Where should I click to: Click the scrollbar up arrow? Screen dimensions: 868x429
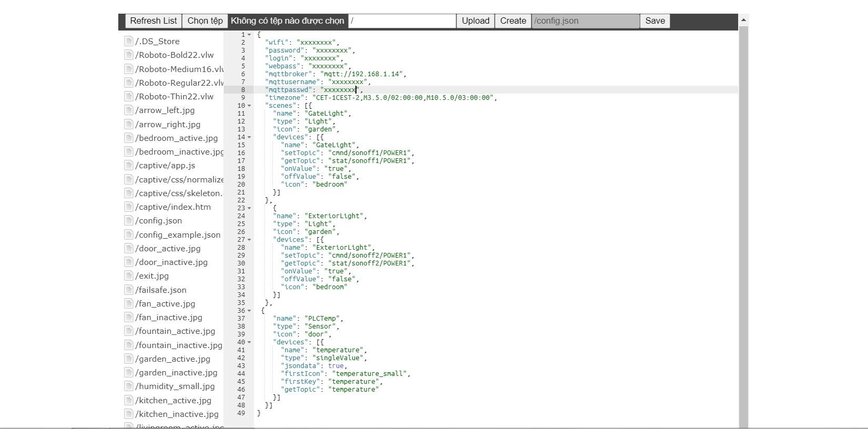coord(743,20)
